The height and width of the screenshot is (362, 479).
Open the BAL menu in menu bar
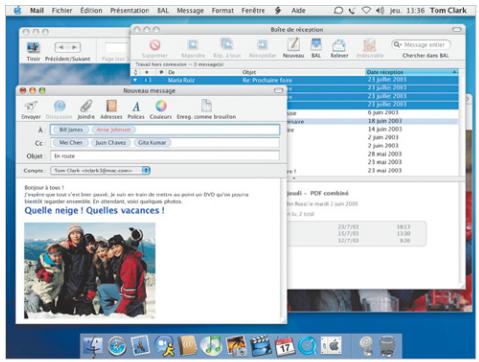(x=163, y=11)
